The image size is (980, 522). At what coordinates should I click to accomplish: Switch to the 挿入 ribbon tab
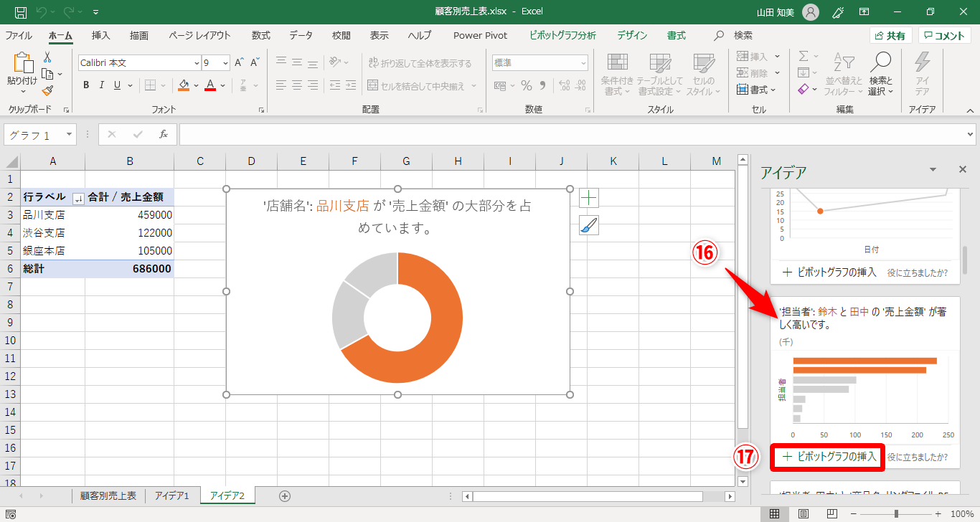pos(101,35)
